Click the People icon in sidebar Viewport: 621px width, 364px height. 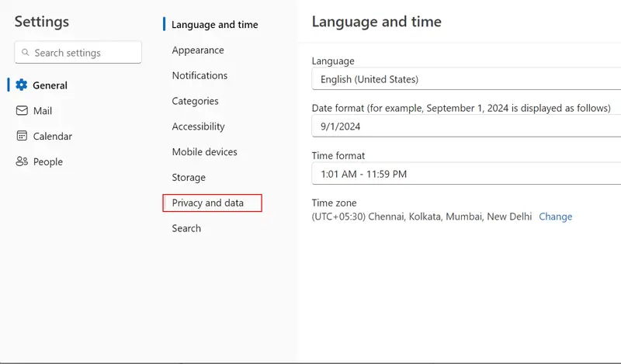22,162
